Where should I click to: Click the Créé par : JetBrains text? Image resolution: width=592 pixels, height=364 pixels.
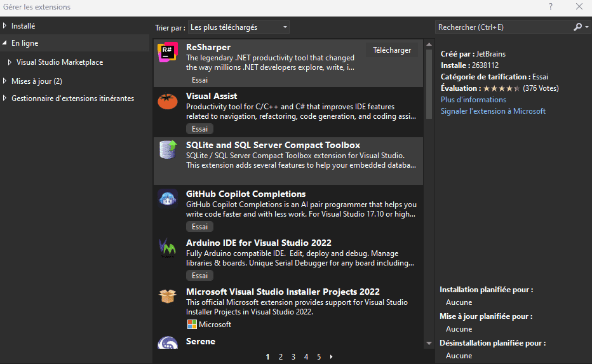tap(473, 54)
